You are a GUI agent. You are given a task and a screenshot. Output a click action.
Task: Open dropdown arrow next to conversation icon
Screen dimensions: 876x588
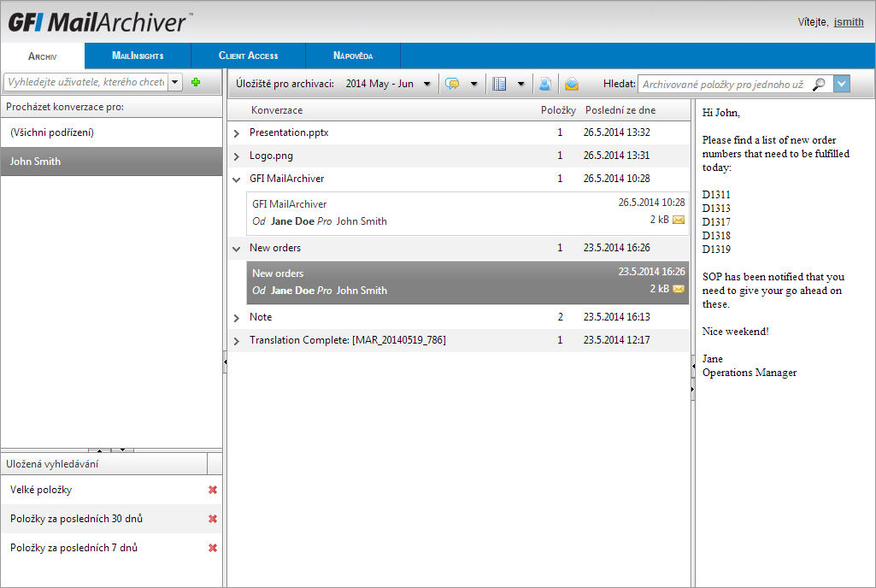tap(473, 84)
